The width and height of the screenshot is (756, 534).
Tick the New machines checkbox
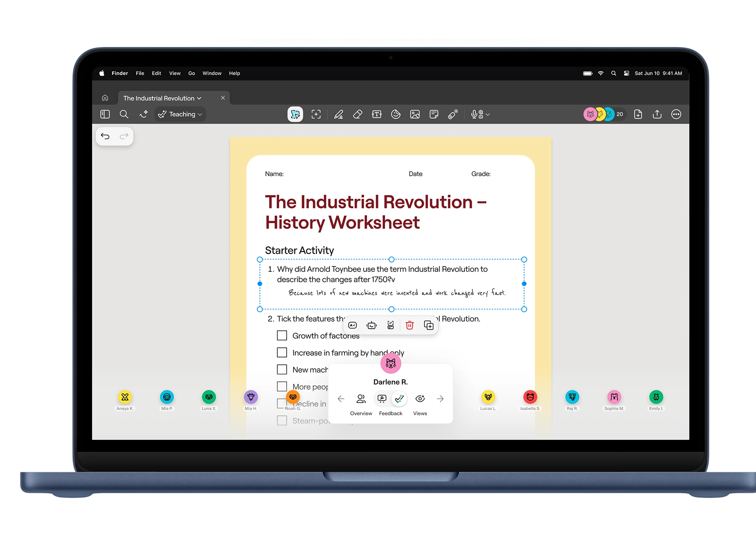click(282, 369)
